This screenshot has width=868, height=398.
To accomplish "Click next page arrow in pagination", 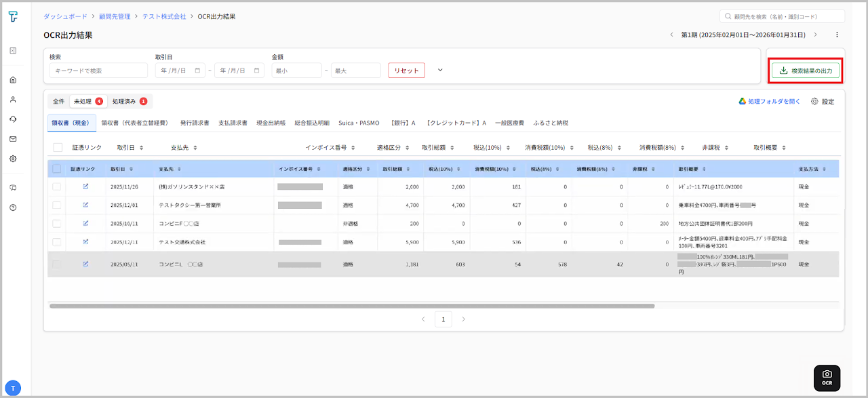I will point(464,319).
